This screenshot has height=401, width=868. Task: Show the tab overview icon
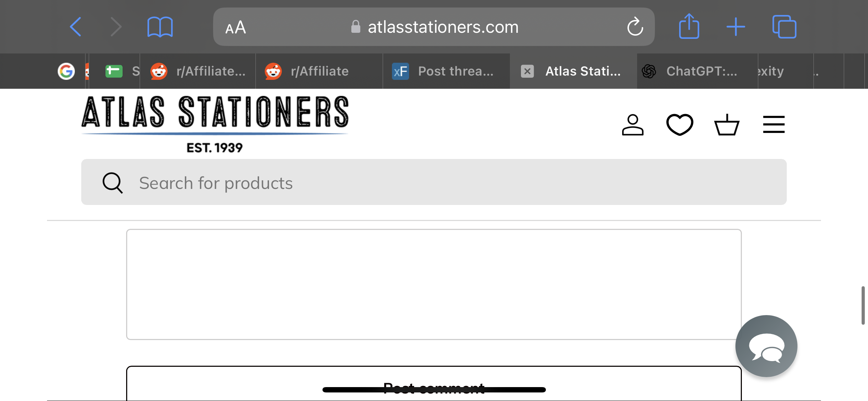pyautogui.click(x=784, y=27)
